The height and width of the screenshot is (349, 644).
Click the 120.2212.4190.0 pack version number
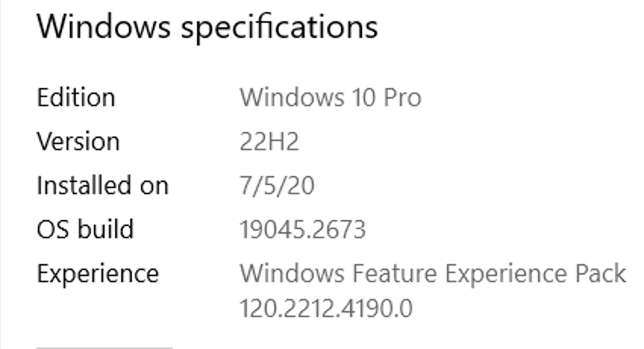(326, 309)
